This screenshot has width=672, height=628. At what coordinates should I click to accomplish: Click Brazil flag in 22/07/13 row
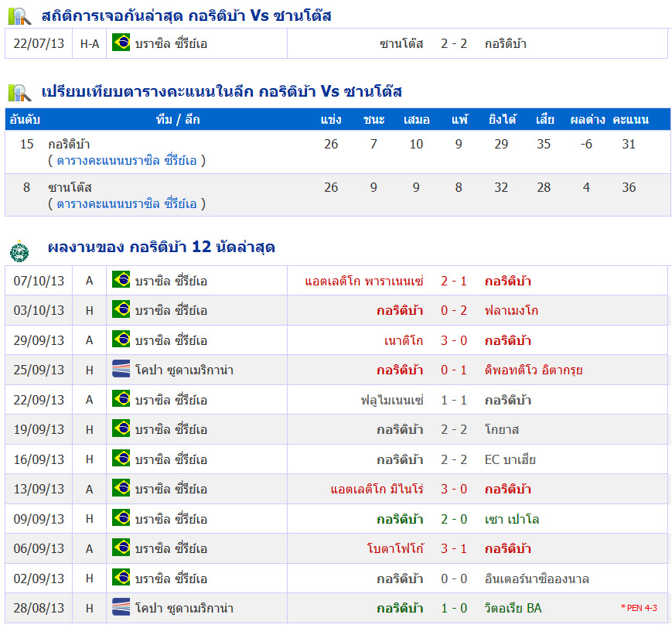tap(121, 43)
